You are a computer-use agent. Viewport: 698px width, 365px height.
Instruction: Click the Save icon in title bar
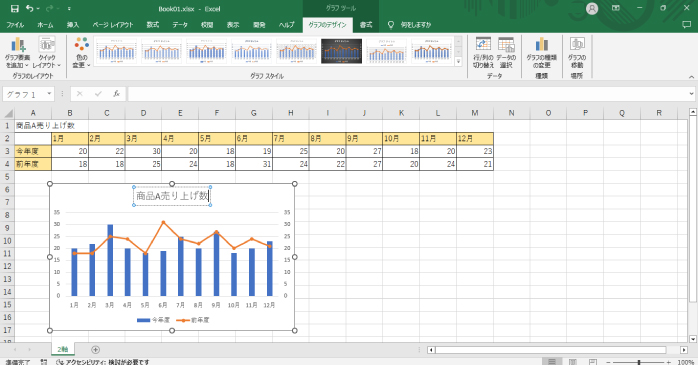pyautogui.click(x=14, y=8)
